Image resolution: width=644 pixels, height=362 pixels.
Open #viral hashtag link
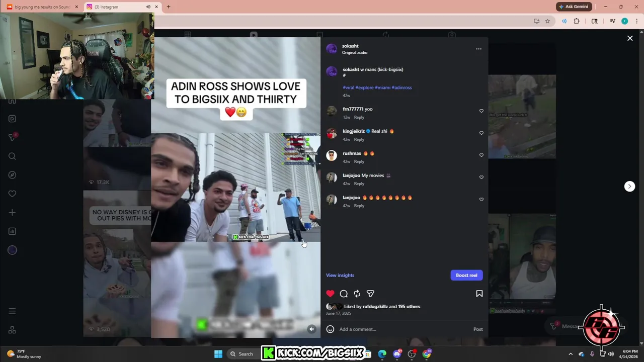pos(348,87)
